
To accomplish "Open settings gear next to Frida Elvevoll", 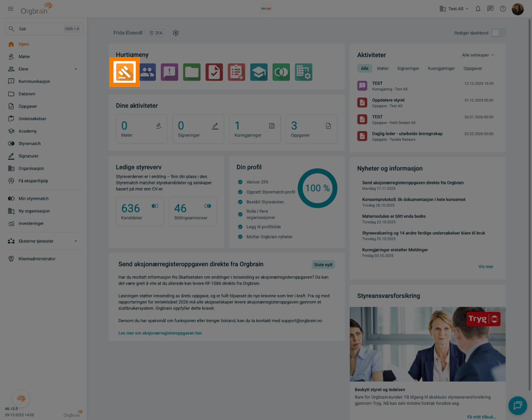I will click(x=176, y=33).
